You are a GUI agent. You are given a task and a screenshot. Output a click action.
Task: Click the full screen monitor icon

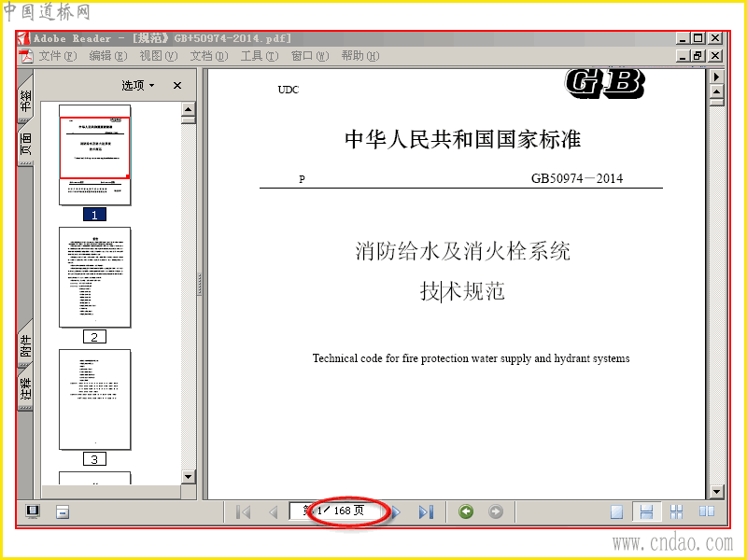33,511
